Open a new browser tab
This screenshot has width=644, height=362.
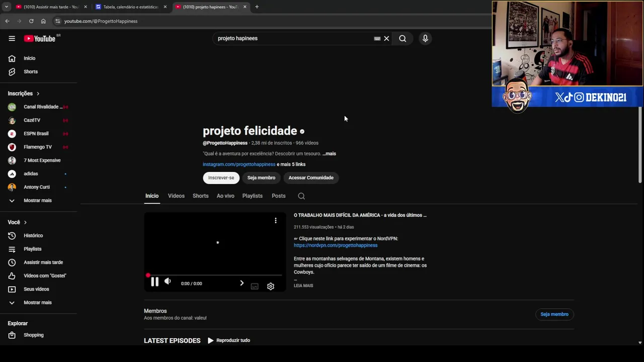(257, 7)
